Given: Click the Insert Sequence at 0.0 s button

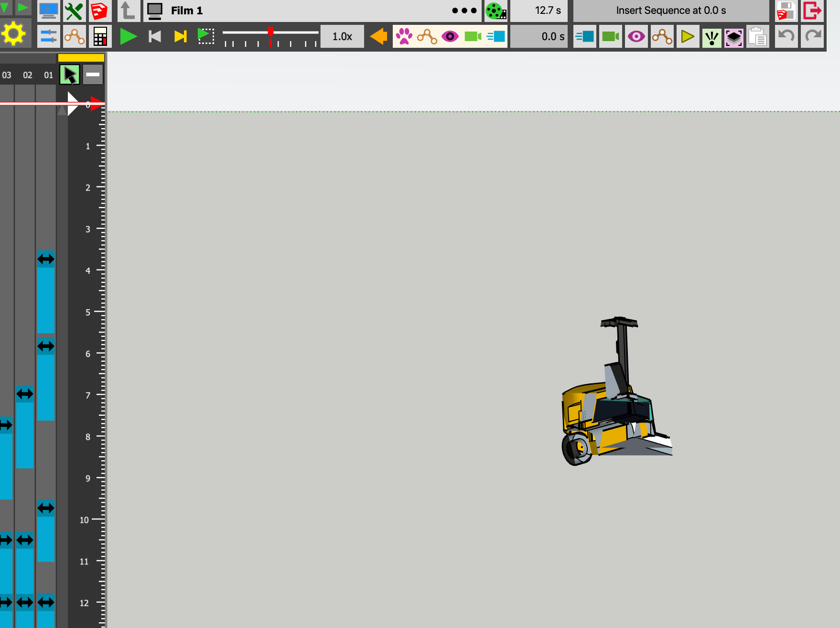Looking at the screenshot, I should pyautogui.click(x=670, y=11).
